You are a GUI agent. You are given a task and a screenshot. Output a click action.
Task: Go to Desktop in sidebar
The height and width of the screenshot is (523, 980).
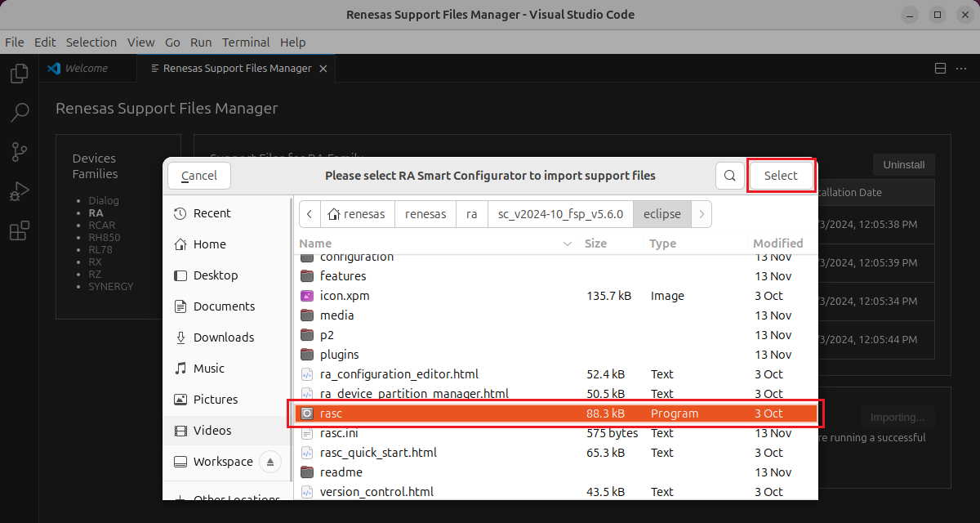pyautogui.click(x=228, y=275)
